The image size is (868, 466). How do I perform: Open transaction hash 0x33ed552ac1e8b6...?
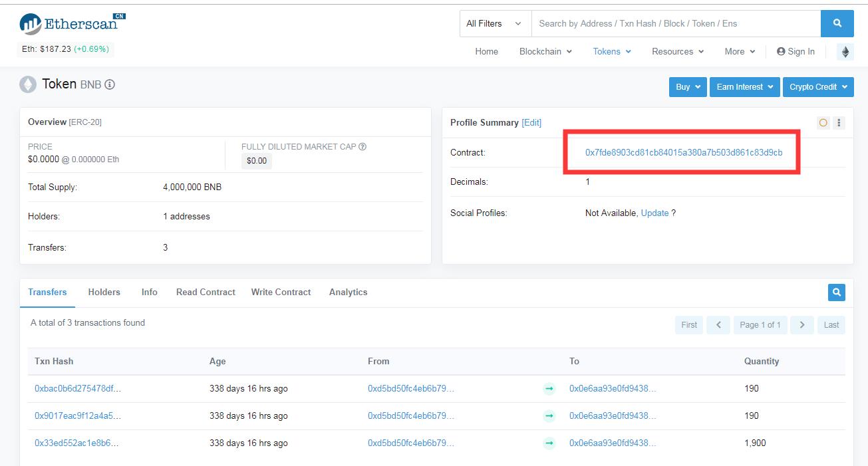coord(77,443)
